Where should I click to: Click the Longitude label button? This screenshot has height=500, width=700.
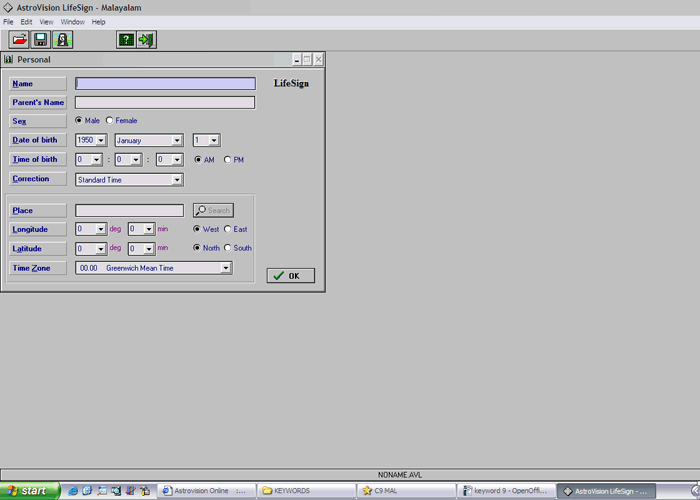pos(38,229)
